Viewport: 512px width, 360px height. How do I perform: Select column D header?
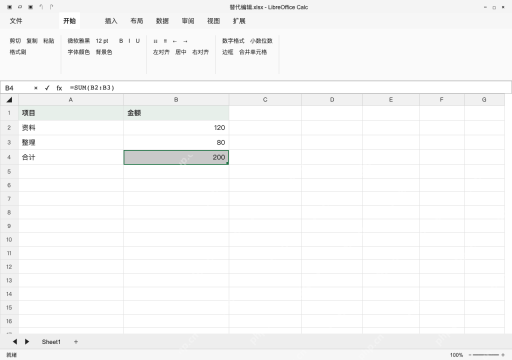coord(332,100)
